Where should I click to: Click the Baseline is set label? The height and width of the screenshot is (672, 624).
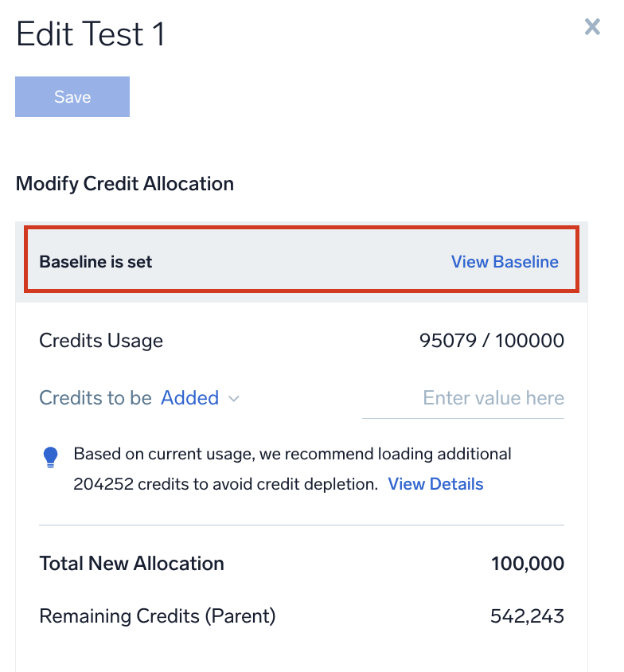[x=96, y=262]
